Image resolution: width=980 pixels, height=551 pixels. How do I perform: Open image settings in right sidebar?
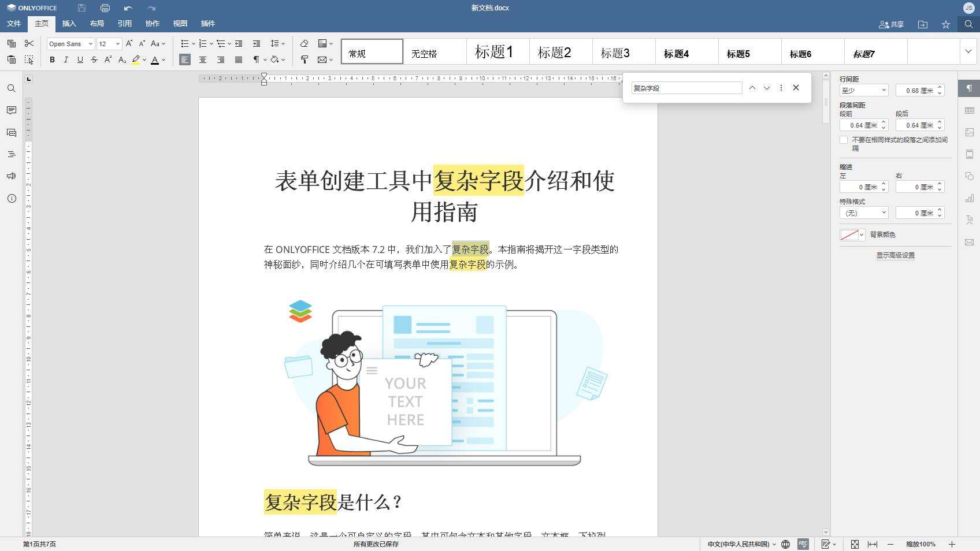coord(969,132)
